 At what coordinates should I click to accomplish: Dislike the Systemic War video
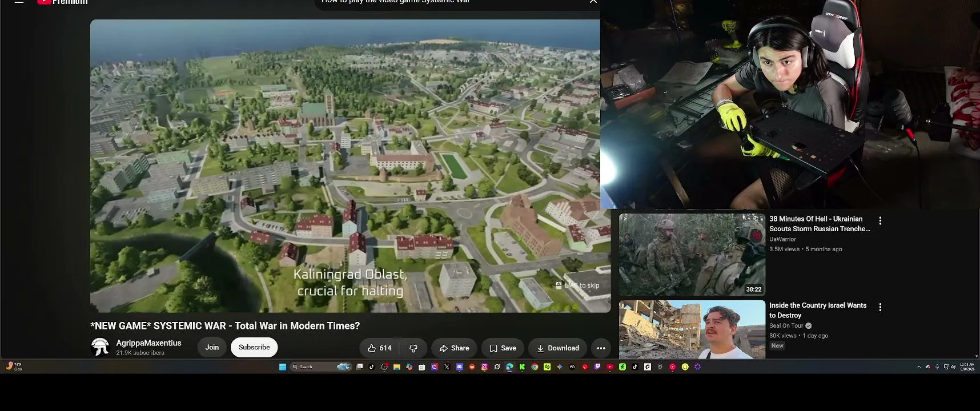[x=413, y=348]
